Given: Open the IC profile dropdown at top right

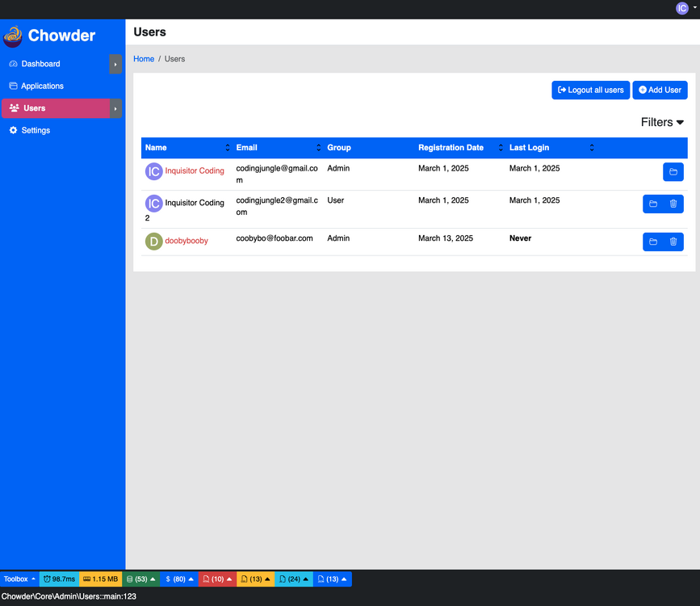Looking at the screenshot, I should (685, 8).
